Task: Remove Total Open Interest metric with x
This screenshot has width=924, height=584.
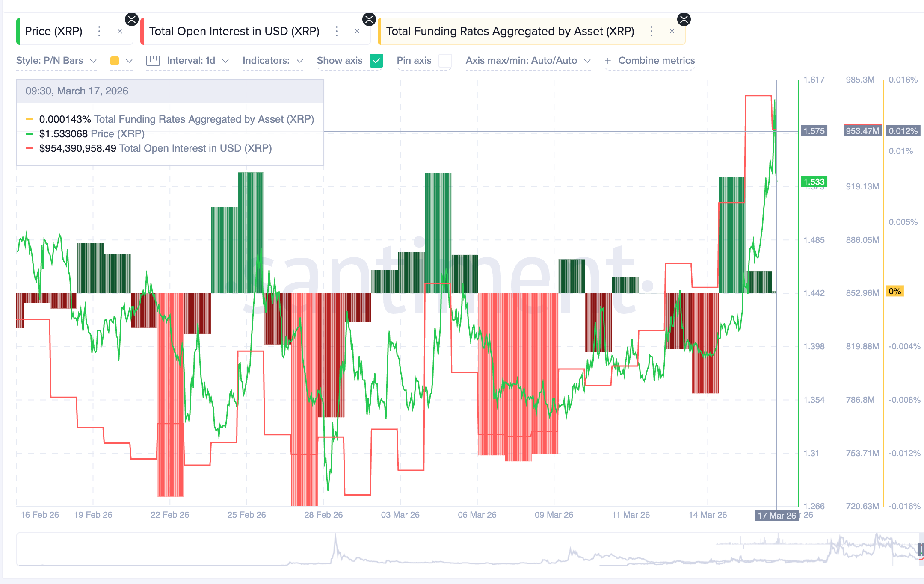Action: [357, 31]
